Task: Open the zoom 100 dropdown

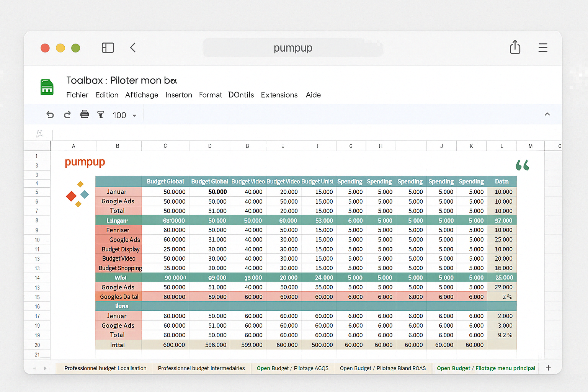Action: (124, 115)
